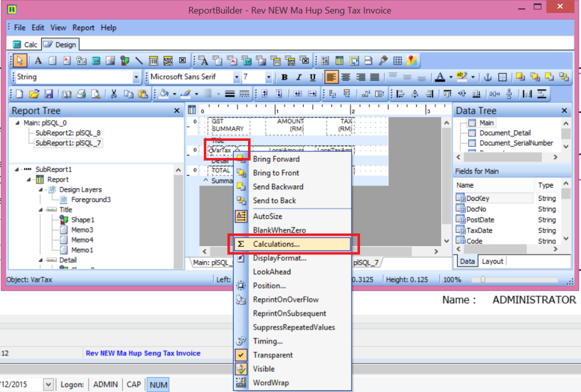Toggle WordWrap in the context menu
This screenshot has height=392, width=581.
(270, 383)
